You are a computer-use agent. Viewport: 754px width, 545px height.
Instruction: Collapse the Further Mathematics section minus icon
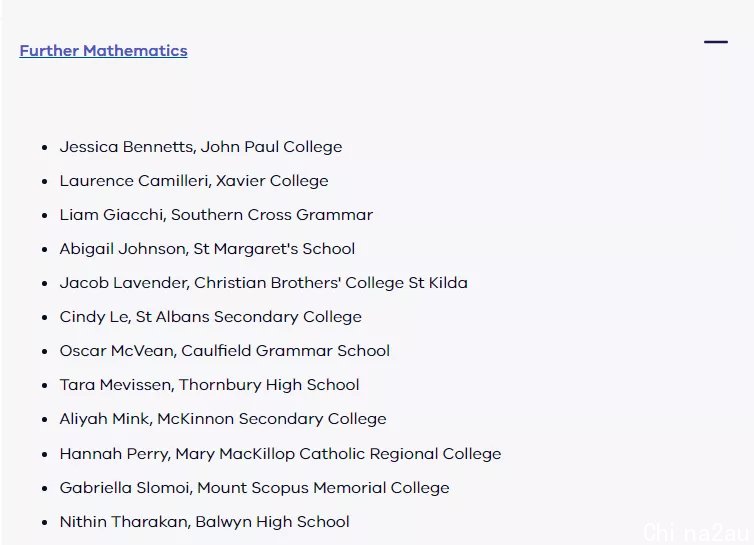pyautogui.click(x=716, y=42)
